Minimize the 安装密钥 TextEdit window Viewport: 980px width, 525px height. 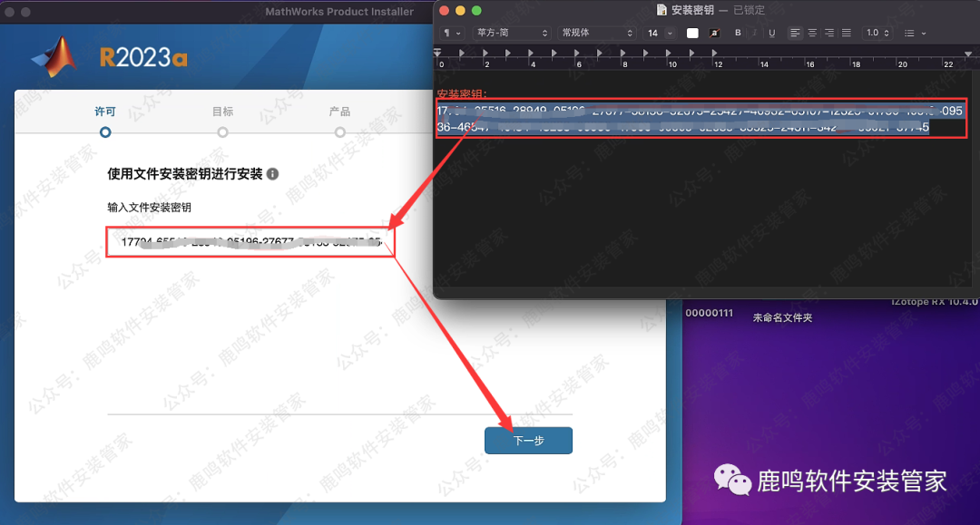click(x=461, y=11)
